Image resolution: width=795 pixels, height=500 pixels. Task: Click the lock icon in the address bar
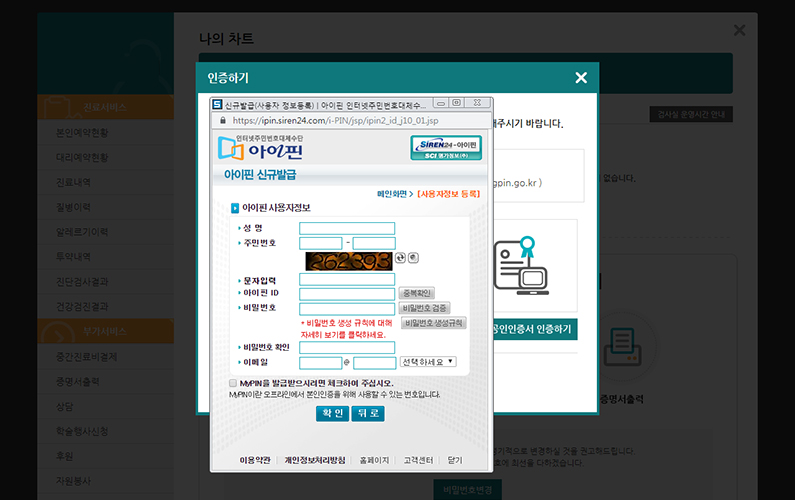[x=223, y=121]
